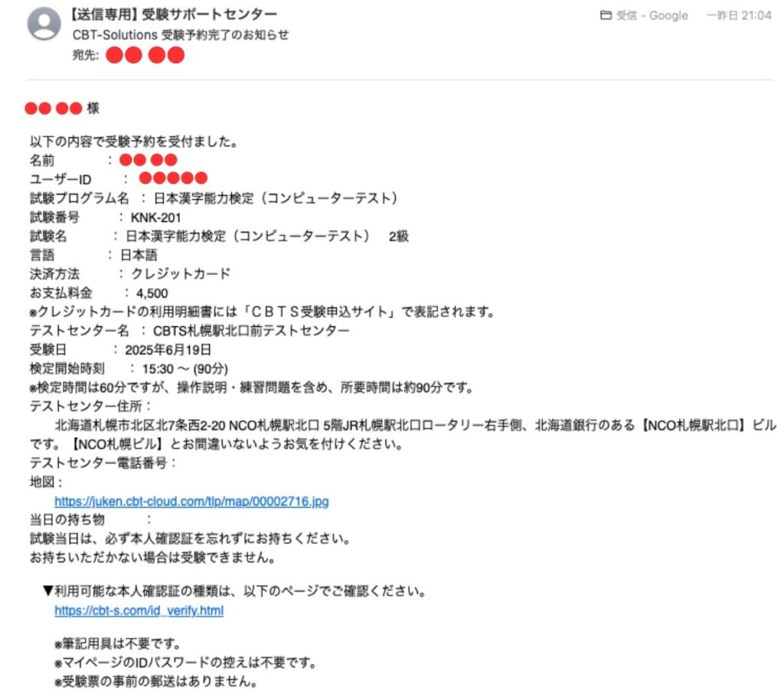
Task: Click the 地図 label
Action: (x=46, y=482)
